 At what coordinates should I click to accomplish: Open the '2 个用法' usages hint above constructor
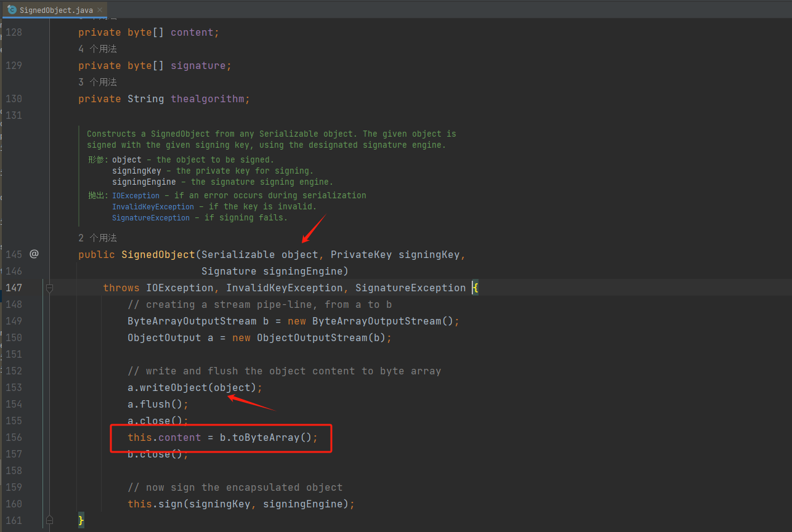(97, 238)
